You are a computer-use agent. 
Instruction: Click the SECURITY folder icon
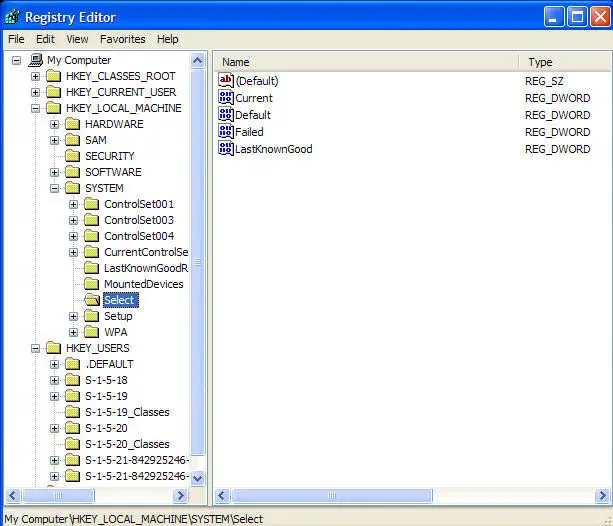72,156
